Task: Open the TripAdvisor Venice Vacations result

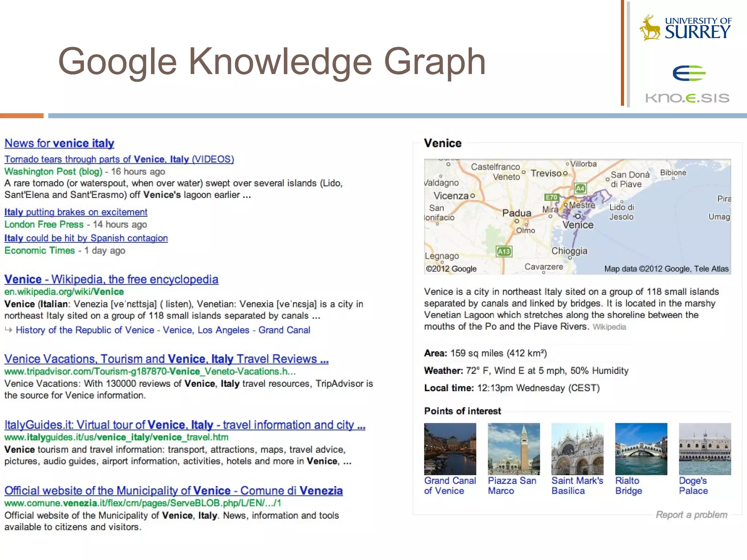Action: click(166, 359)
